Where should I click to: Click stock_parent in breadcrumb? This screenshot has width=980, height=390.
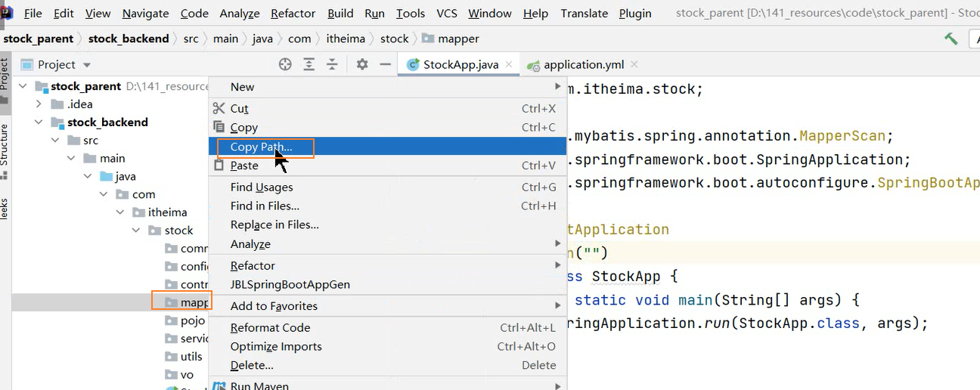click(39, 39)
